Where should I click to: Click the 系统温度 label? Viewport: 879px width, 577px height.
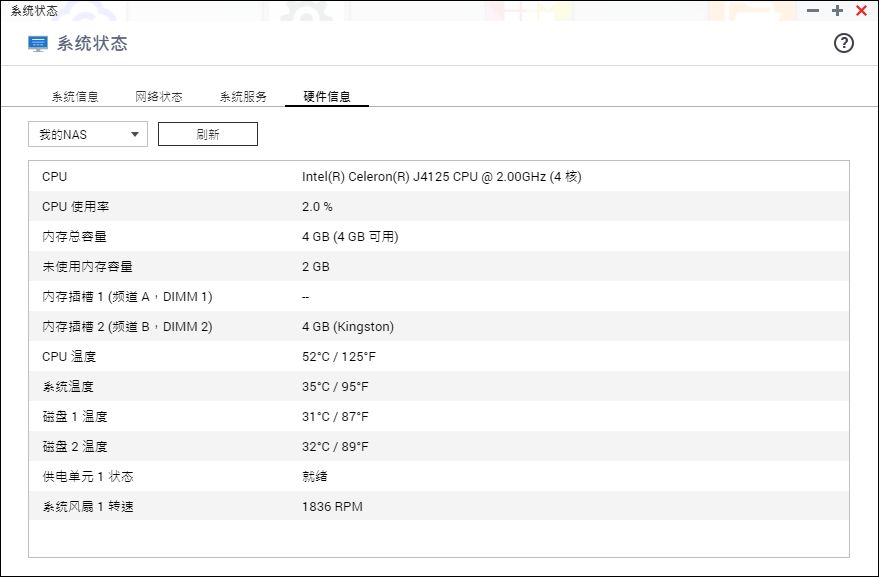tap(68, 386)
